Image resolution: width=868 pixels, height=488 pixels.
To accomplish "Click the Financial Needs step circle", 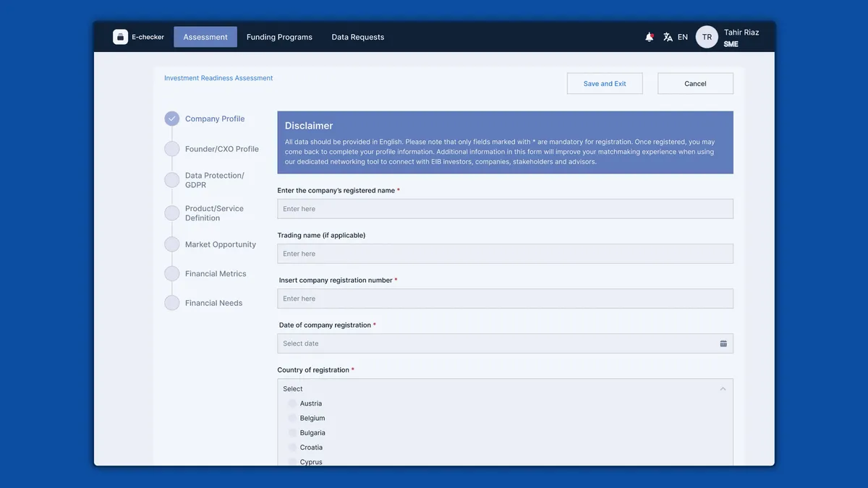I will click(x=171, y=303).
